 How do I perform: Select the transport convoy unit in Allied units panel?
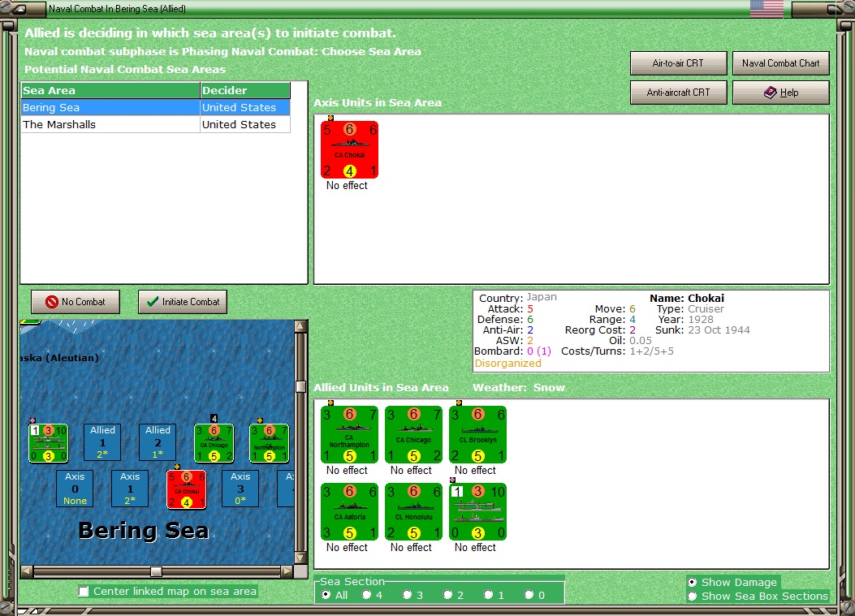[x=477, y=511]
